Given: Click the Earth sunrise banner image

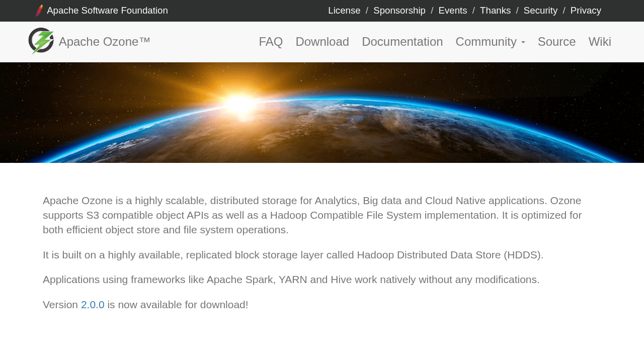Looking at the screenshot, I should tap(322, 113).
